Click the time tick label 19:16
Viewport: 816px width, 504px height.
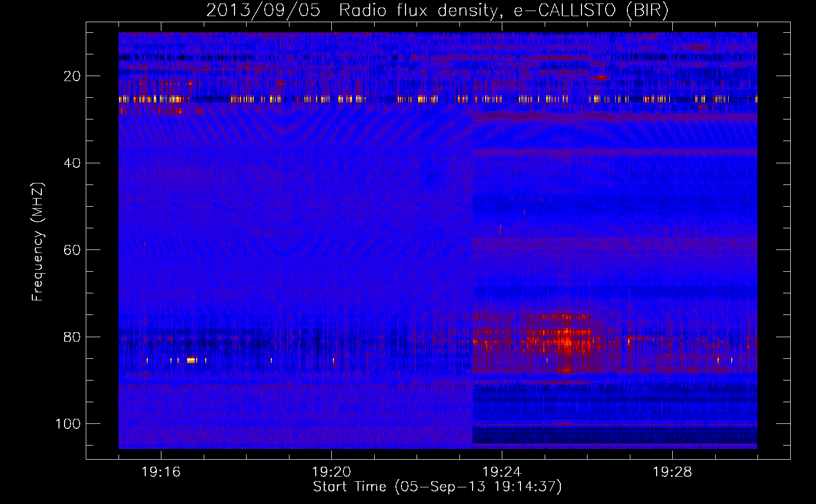tap(161, 472)
